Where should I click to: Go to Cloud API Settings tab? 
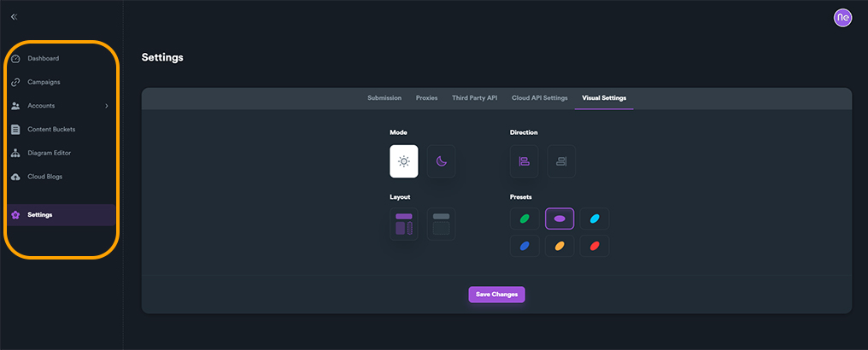[x=539, y=98]
